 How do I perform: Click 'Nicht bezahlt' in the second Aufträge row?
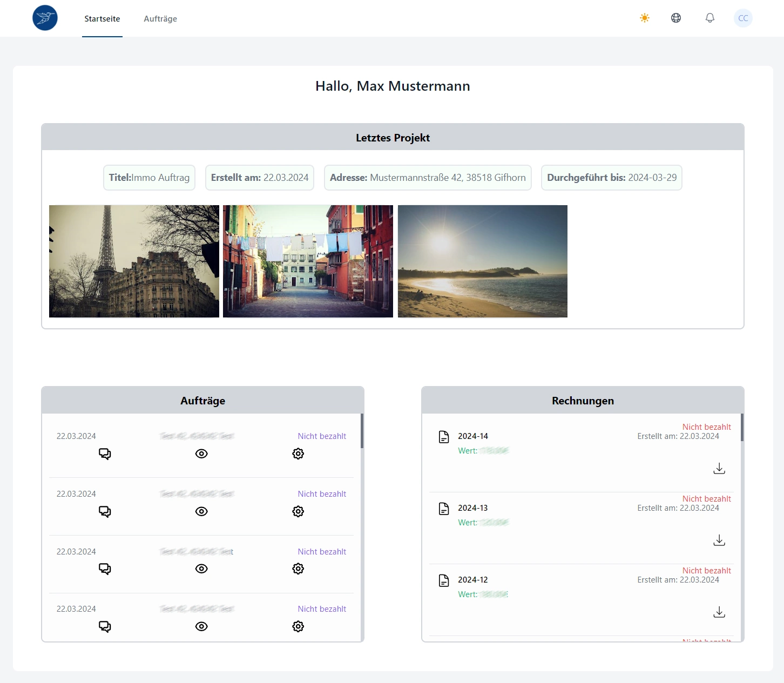pos(322,494)
